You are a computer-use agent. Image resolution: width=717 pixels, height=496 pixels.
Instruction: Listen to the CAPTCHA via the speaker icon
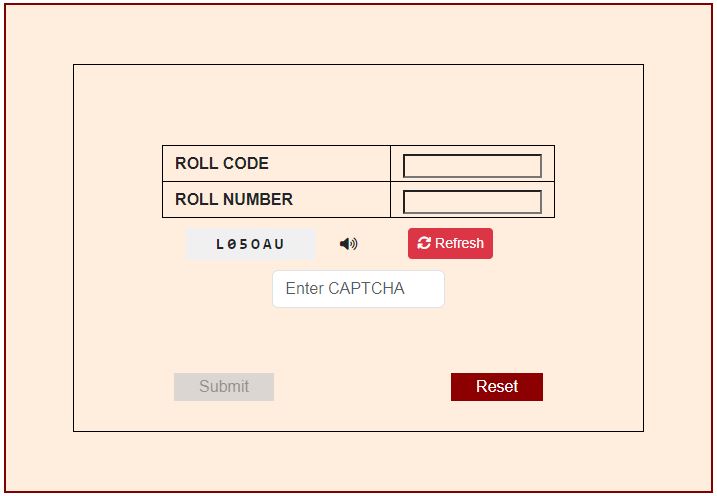348,244
